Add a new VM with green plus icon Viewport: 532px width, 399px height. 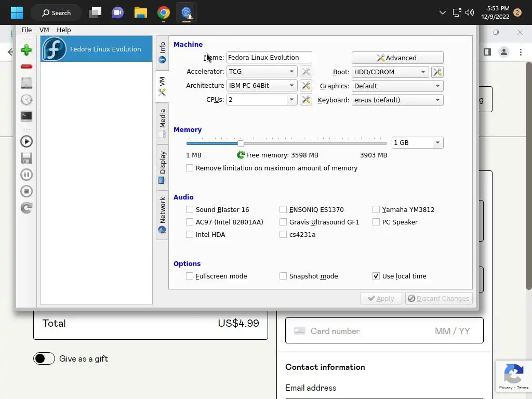click(x=26, y=50)
